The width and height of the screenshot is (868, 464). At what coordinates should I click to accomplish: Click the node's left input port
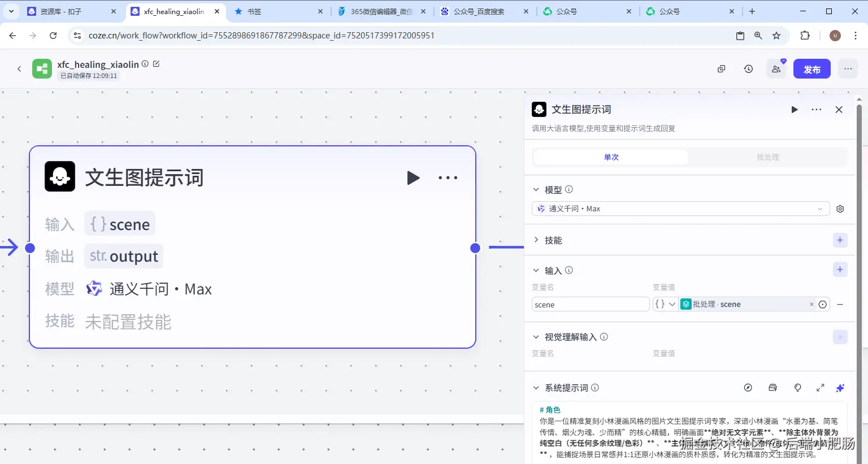pyautogui.click(x=30, y=248)
